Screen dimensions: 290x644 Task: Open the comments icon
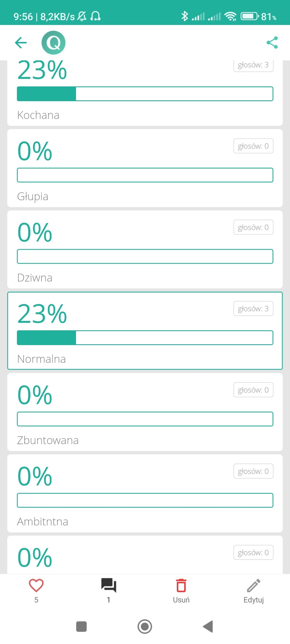click(x=109, y=585)
